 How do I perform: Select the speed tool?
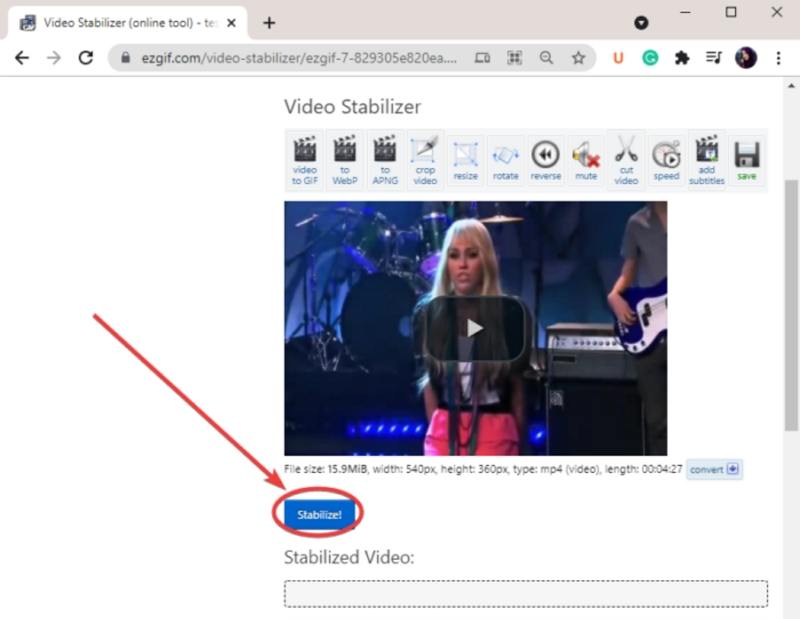(666, 160)
